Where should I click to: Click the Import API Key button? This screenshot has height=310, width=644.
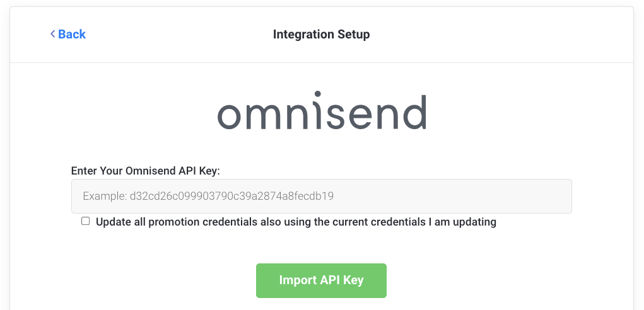(x=321, y=280)
